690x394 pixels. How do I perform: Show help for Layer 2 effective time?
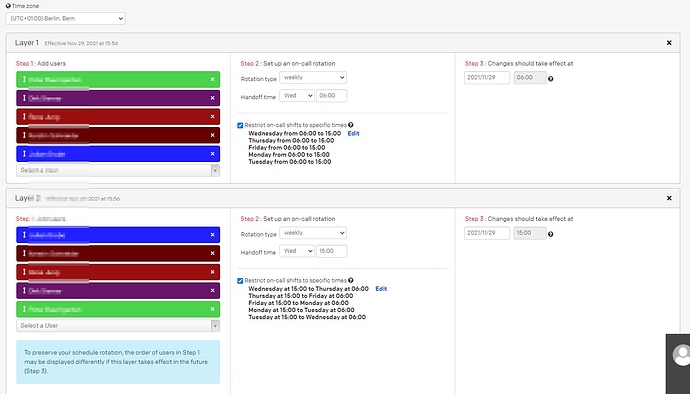tap(551, 234)
